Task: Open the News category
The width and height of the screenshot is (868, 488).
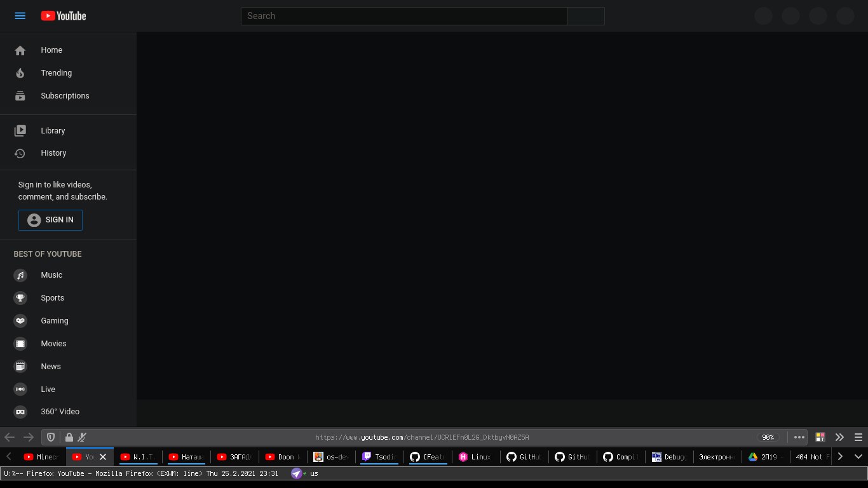Action: (68, 367)
